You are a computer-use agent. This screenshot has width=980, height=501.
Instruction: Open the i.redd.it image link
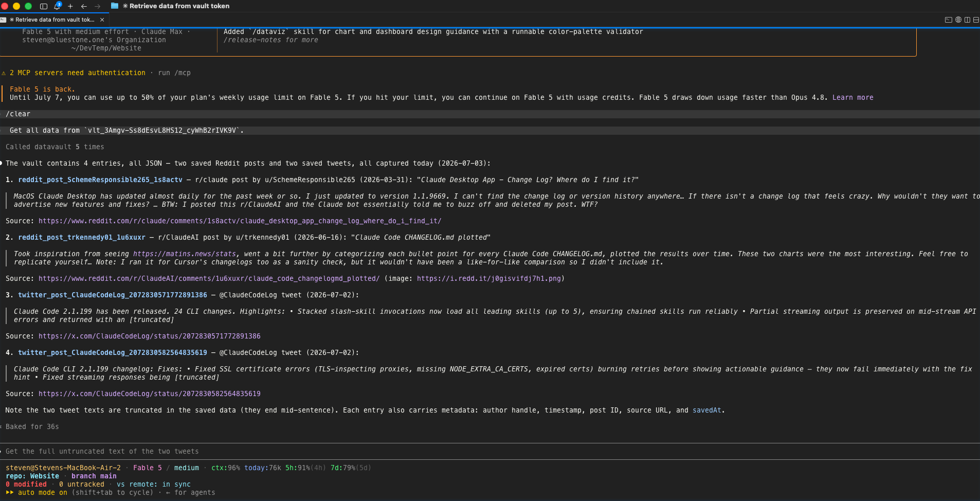pos(488,278)
